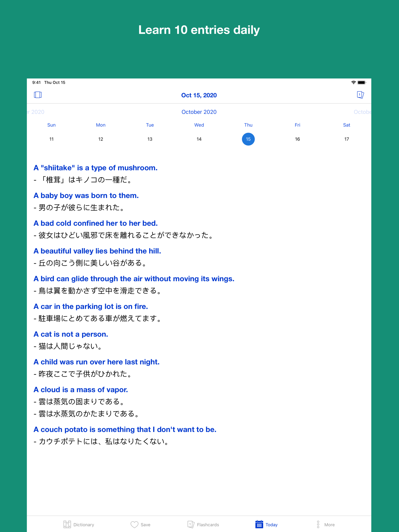Select Friday 16 in the calendar
The width and height of the screenshot is (399, 532).
pos(297,139)
